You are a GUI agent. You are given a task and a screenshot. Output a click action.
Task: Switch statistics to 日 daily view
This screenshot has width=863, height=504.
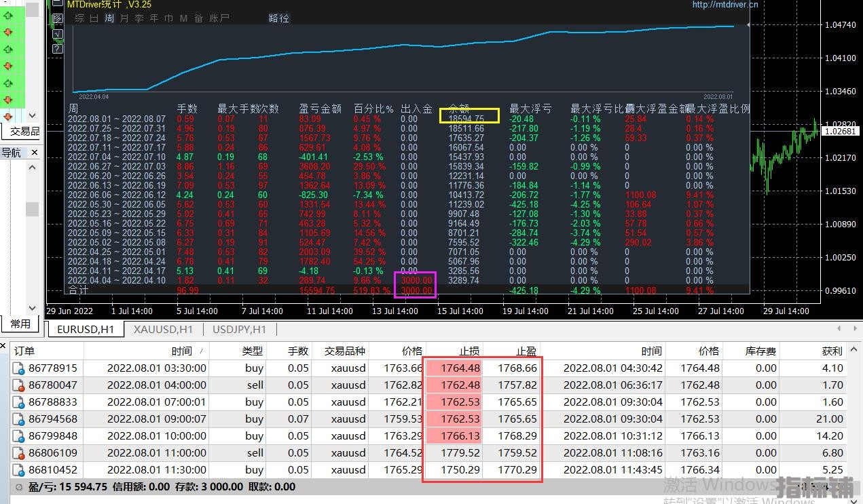point(94,18)
